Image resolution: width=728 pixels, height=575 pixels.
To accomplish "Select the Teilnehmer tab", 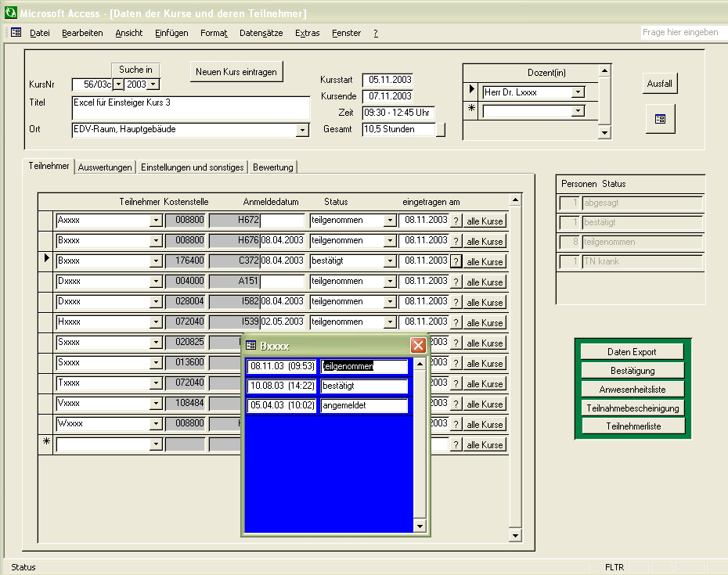I will (49, 166).
